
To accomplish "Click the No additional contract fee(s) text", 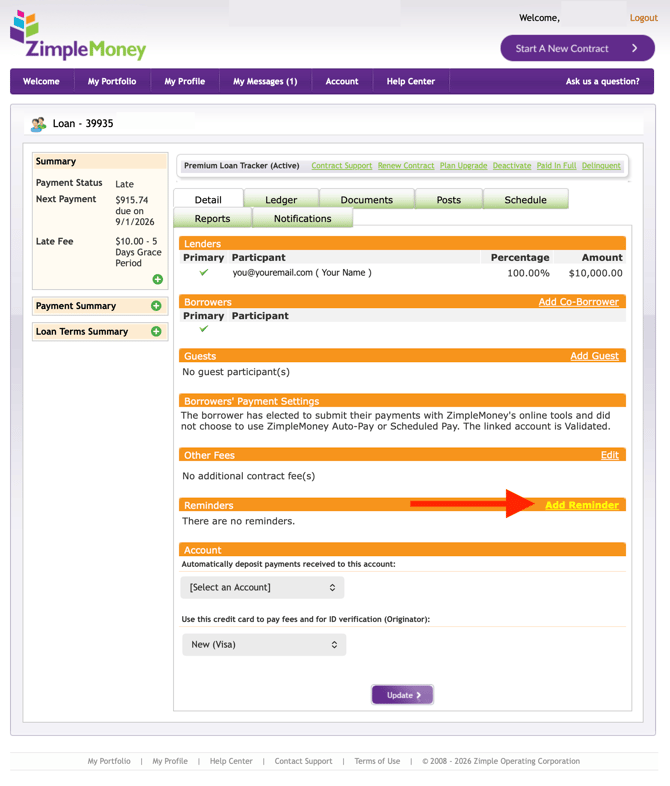I will tap(249, 476).
